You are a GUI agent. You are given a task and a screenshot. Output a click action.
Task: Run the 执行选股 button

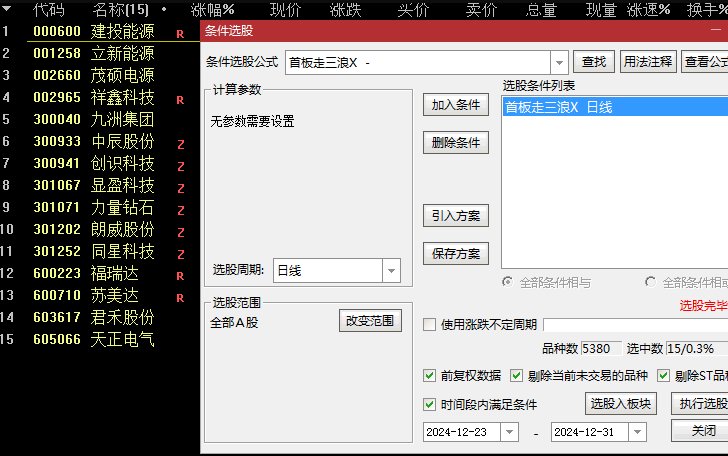click(x=700, y=404)
